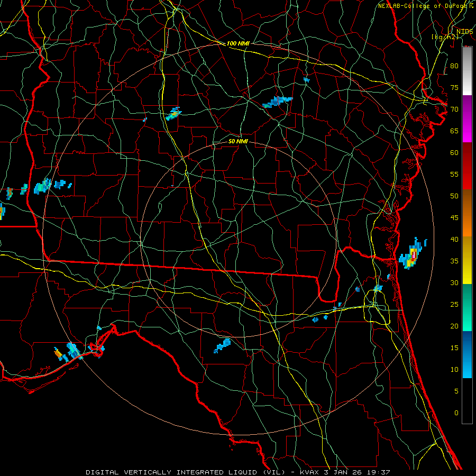This screenshot has width=476, height=476.
Task: Click the KVAX station ID in the footer
Action: pos(309,472)
